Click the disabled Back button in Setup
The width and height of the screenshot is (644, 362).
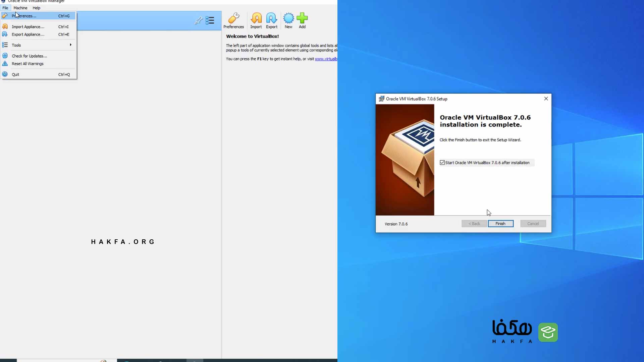point(474,224)
